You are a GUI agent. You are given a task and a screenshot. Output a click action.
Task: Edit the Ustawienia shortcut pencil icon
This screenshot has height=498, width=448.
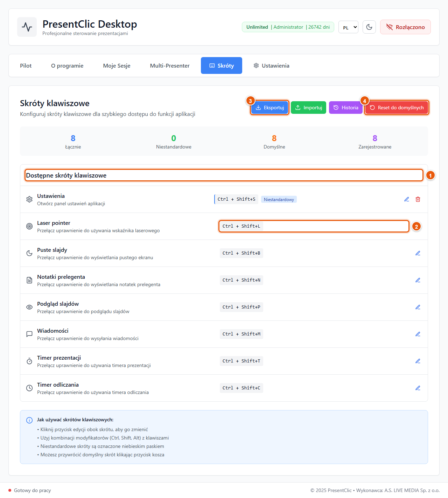(407, 199)
